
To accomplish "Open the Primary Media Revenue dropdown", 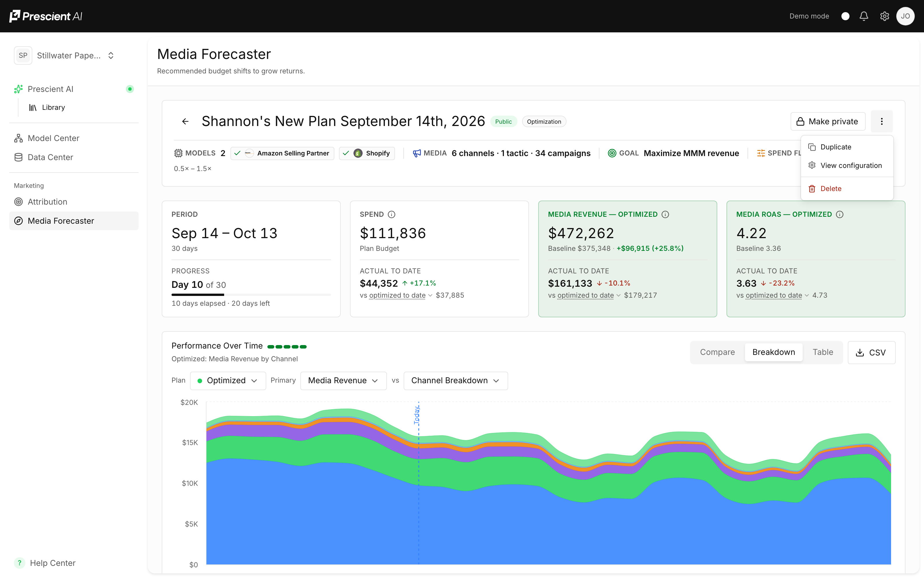I will tap(343, 381).
